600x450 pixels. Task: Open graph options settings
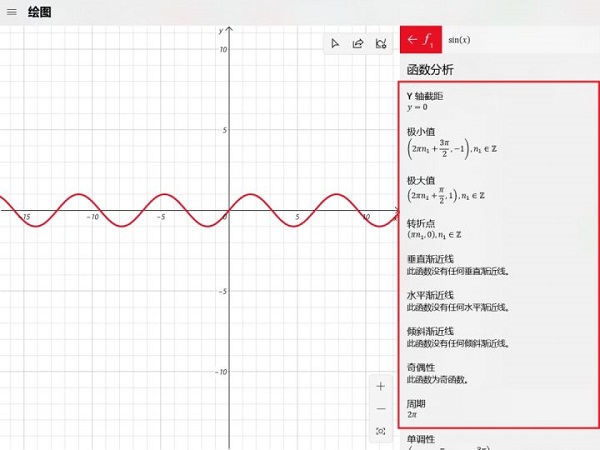click(381, 44)
